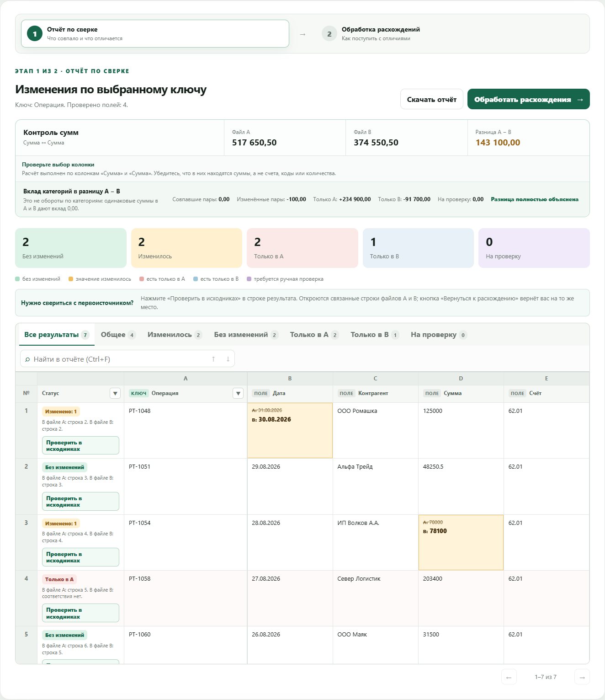The width and height of the screenshot is (605, 700).
Task: Go to next page arrow in pagination
Action: [582, 677]
